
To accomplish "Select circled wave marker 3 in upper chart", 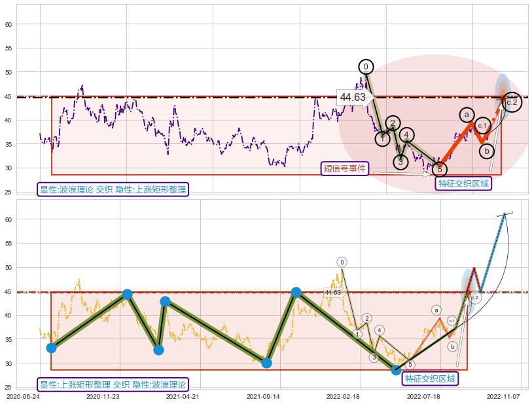I will (x=400, y=162).
